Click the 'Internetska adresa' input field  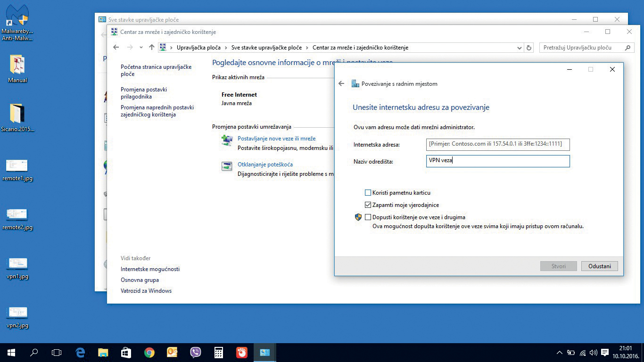497,144
